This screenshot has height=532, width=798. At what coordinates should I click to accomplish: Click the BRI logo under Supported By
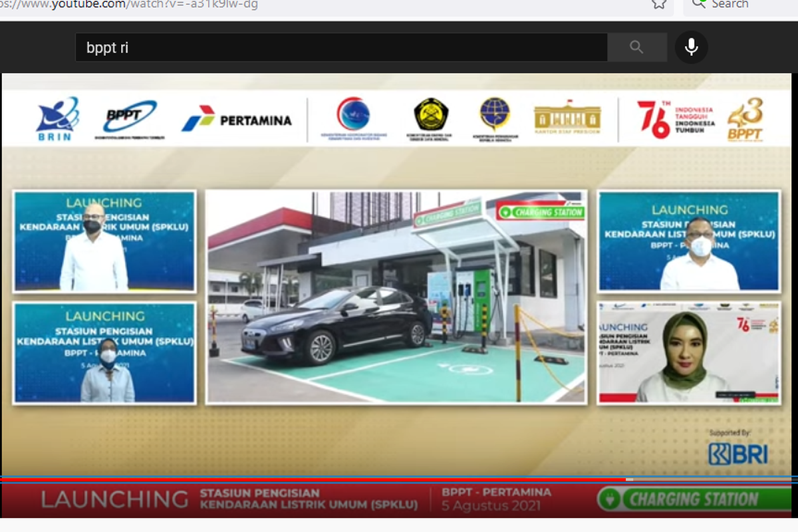pyautogui.click(x=737, y=454)
